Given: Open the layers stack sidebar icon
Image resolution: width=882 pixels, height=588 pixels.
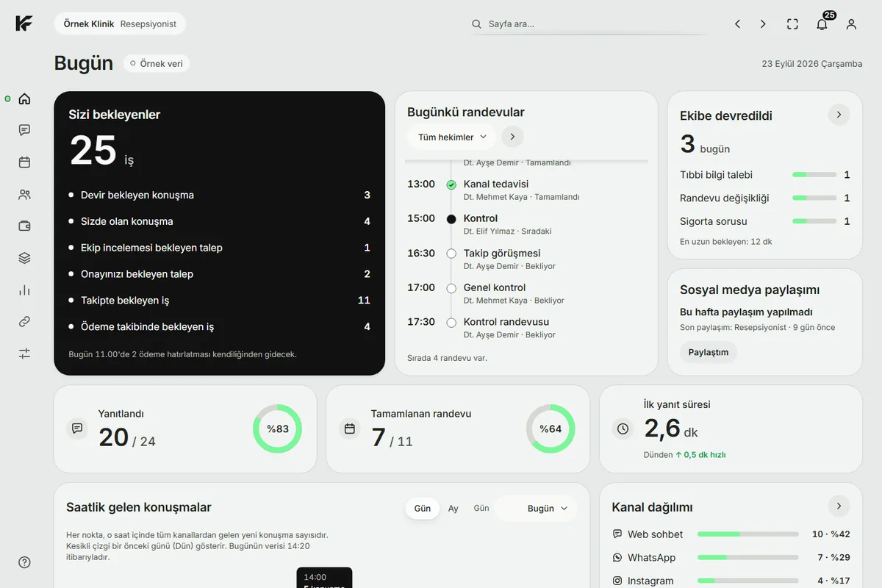Looking at the screenshot, I should [24, 258].
